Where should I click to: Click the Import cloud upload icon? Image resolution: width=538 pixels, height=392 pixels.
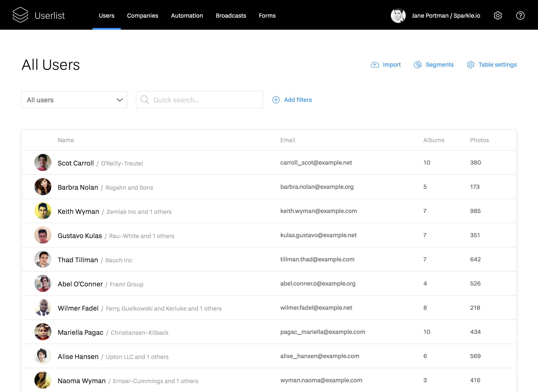[x=375, y=65]
